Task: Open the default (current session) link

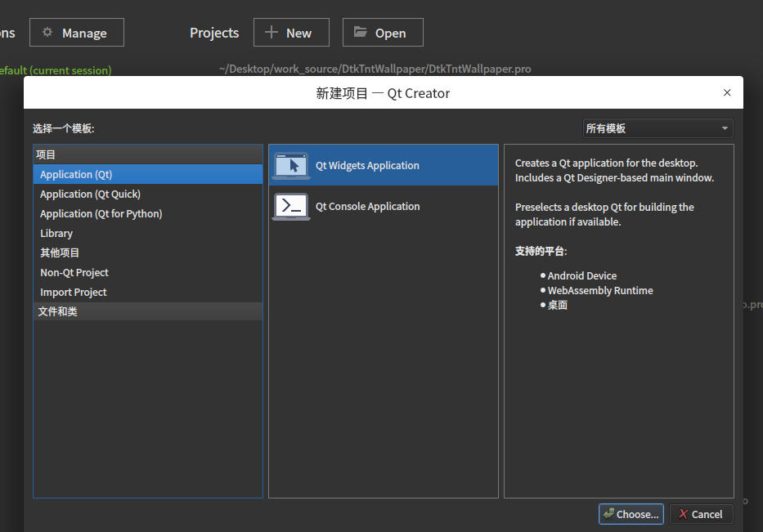Action: click(x=56, y=70)
